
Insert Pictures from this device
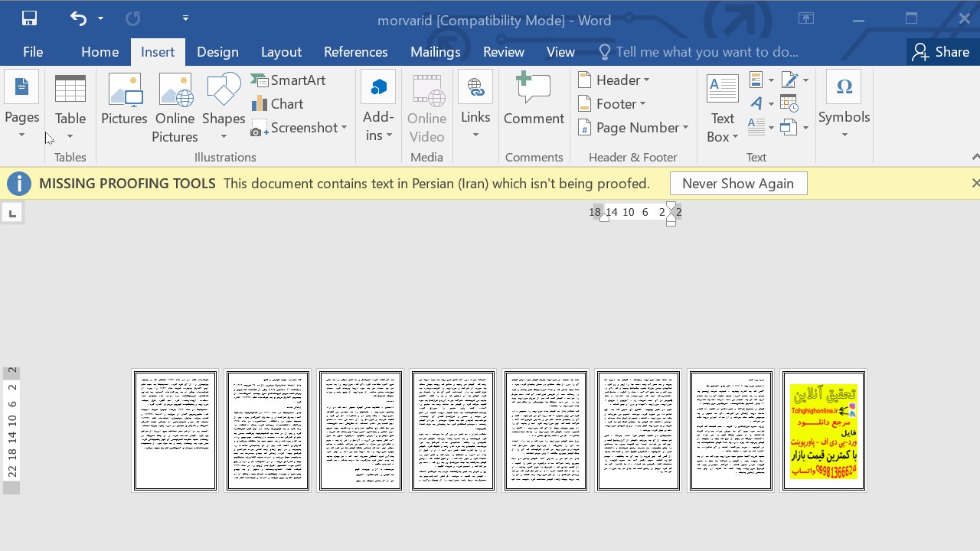(x=124, y=99)
